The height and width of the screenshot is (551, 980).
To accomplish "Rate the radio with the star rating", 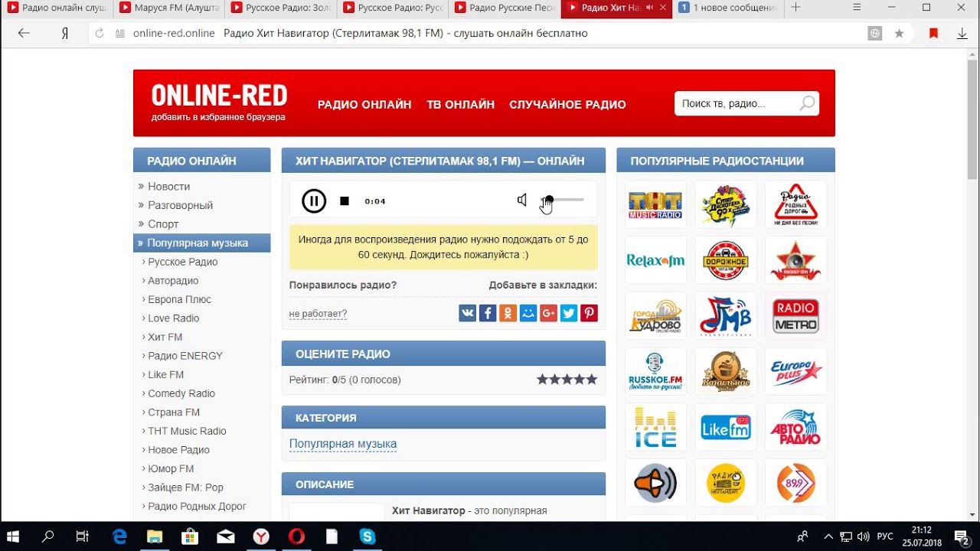I will point(567,380).
